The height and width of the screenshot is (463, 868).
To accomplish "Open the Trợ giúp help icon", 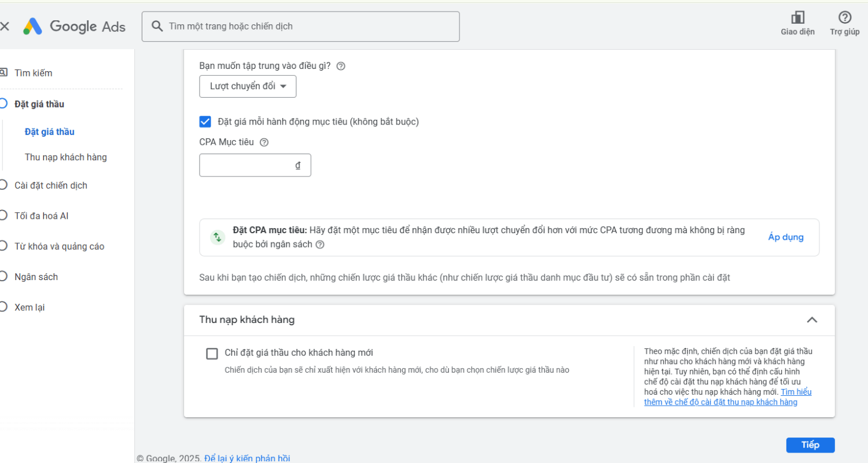I will (844, 18).
